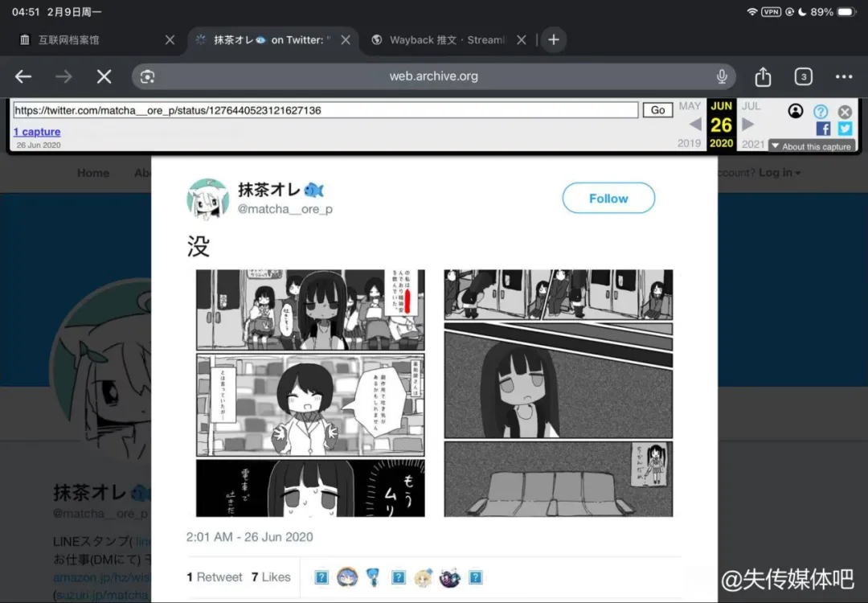Click the last question-mark liker avatar
Screen dimensions: 868x603
[476, 577]
